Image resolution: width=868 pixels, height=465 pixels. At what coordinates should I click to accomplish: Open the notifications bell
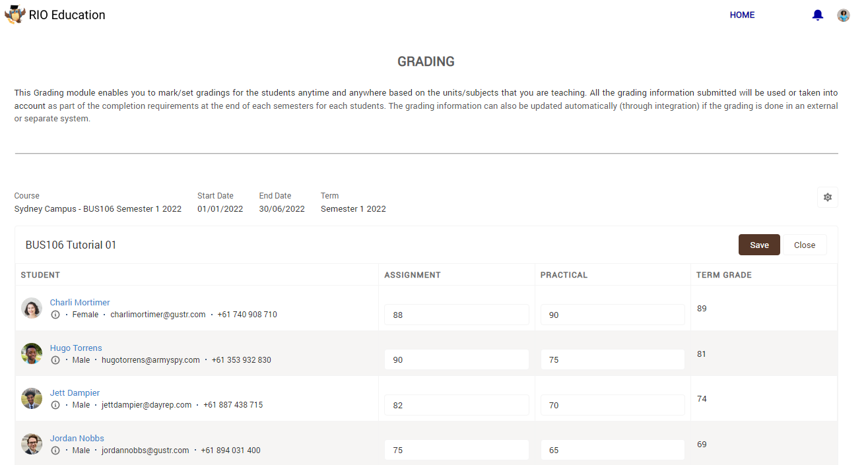(817, 15)
